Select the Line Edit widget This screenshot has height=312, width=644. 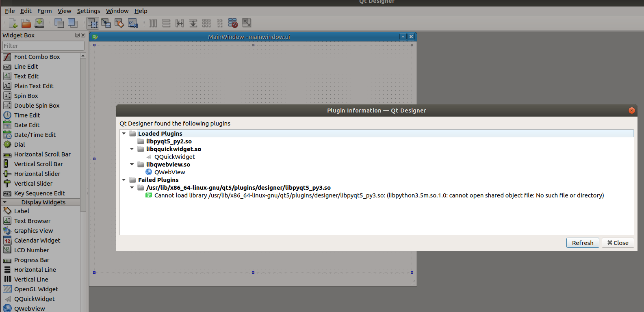26,67
